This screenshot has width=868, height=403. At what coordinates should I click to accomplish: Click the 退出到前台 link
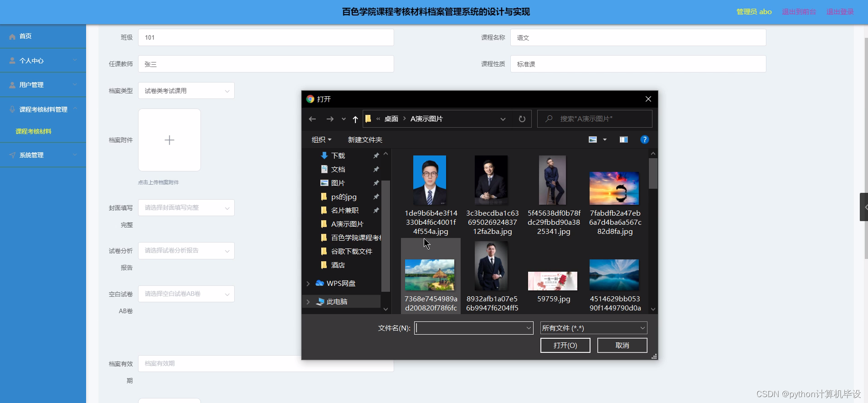click(799, 12)
